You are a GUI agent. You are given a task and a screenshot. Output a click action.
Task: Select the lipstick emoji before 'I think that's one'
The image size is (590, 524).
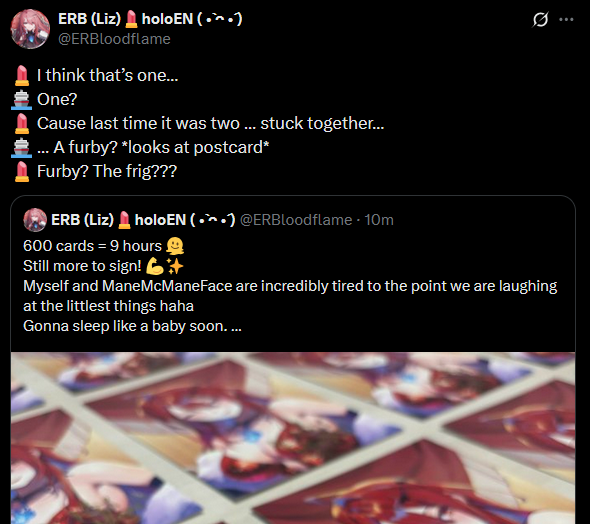pyautogui.click(x=22, y=75)
